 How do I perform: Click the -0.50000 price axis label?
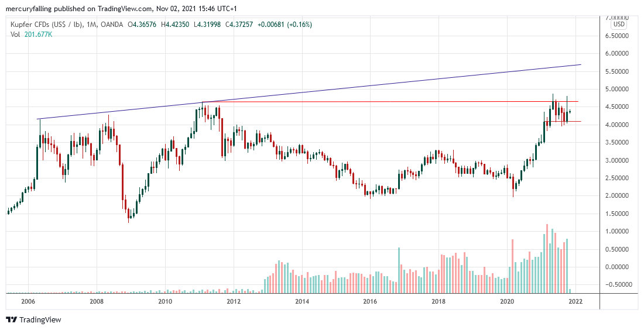[x=621, y=285]
